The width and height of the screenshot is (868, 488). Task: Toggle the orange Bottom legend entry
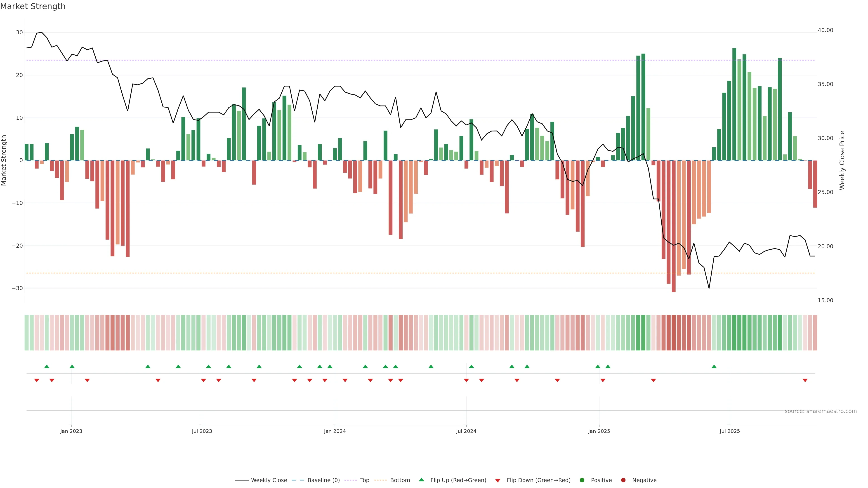pos(400,480)
